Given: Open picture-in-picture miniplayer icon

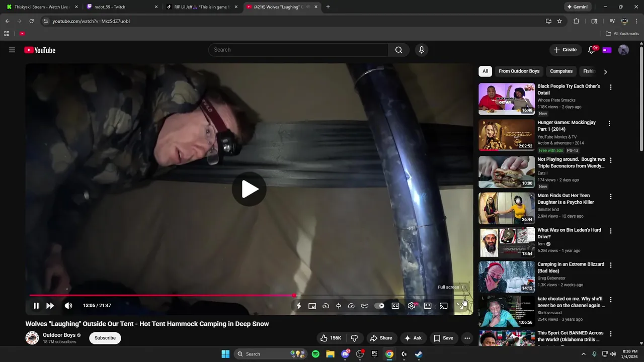Looking at the screenshot, I should 312,306.
